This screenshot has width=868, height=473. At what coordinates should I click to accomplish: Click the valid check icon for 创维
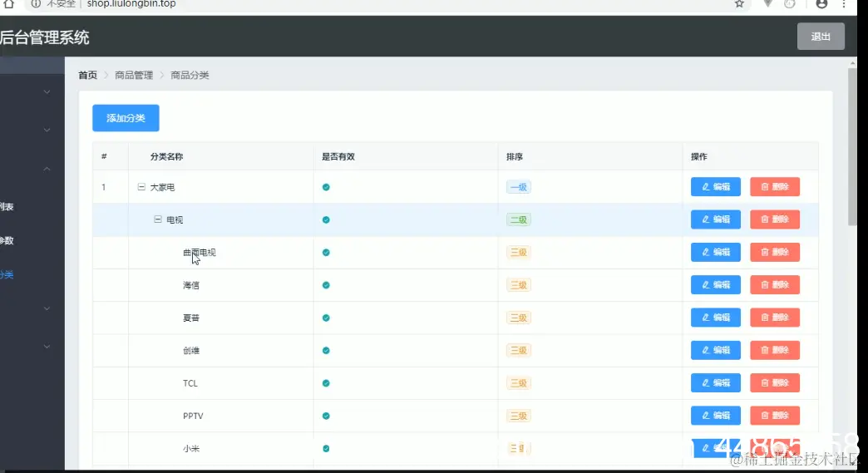[326, 350]
